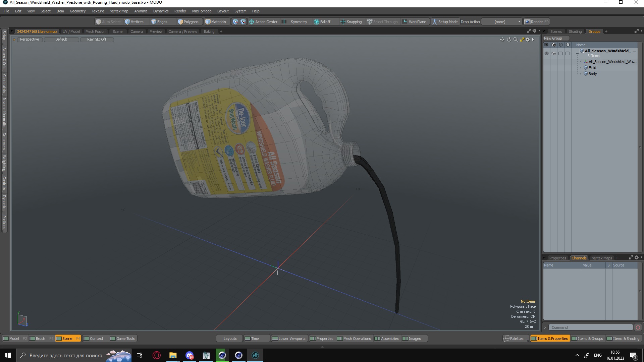Open the Default shading style dropdown

point(61,39)
